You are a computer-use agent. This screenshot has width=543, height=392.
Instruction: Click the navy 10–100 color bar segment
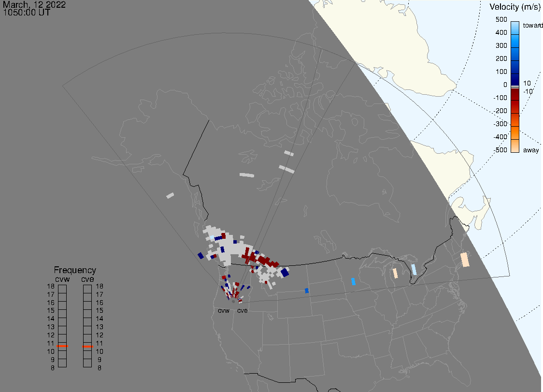(x=515, y=79)
